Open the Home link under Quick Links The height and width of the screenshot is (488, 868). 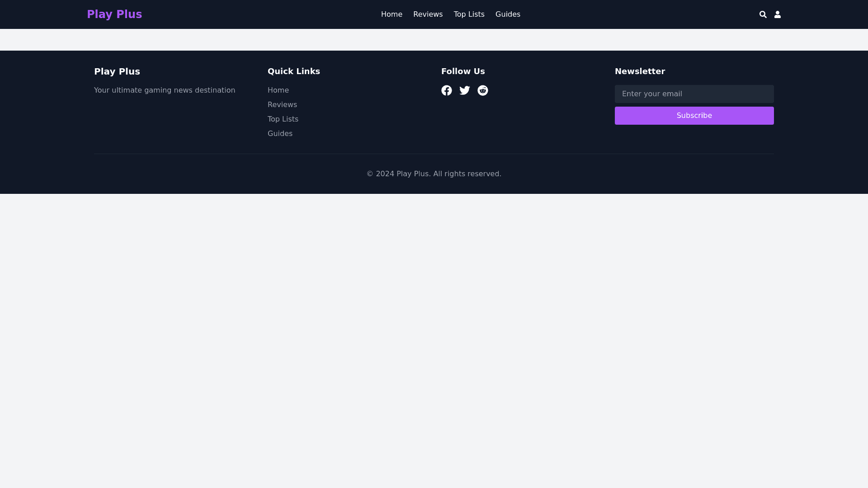278,90
